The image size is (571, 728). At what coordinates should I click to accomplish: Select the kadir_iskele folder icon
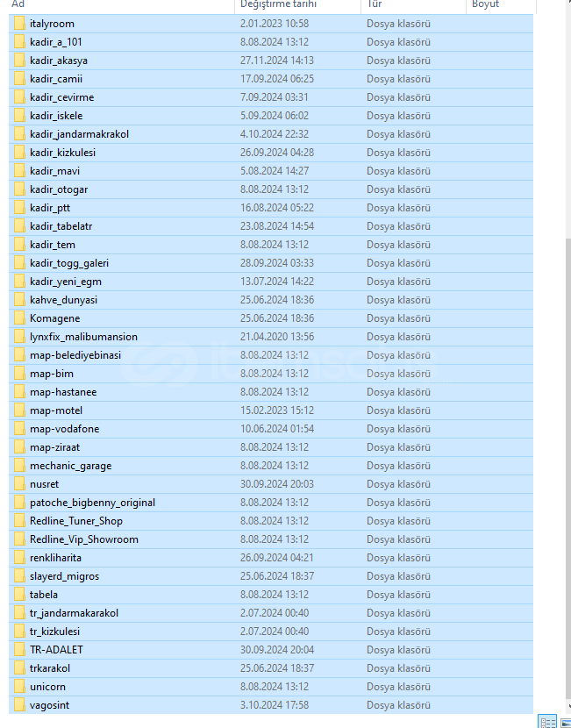click(x=19, y=116)
